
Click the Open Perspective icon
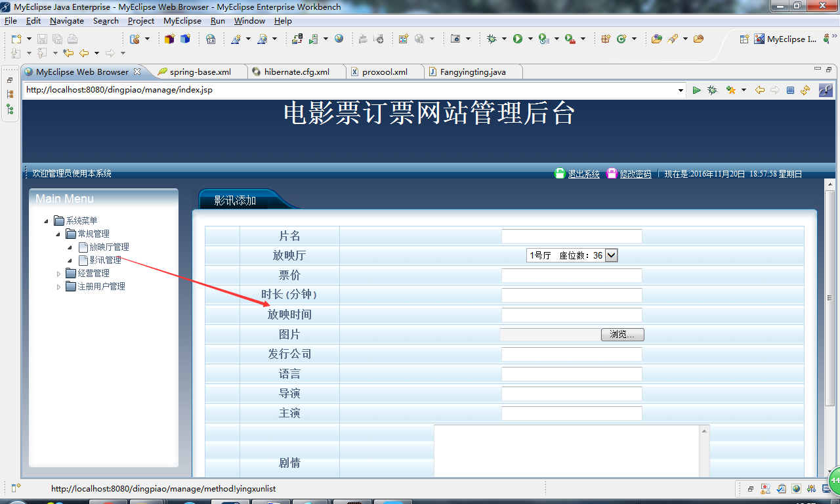[x=744, y=39]
